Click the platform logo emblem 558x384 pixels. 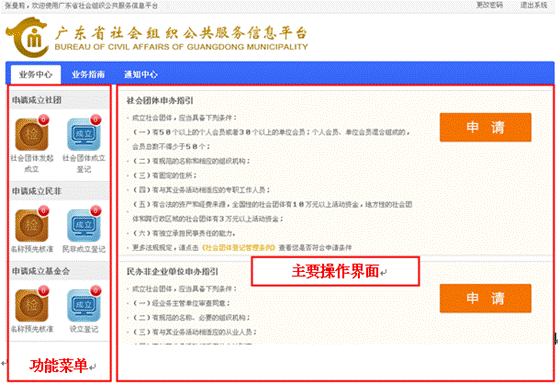[x=27, y=37]
